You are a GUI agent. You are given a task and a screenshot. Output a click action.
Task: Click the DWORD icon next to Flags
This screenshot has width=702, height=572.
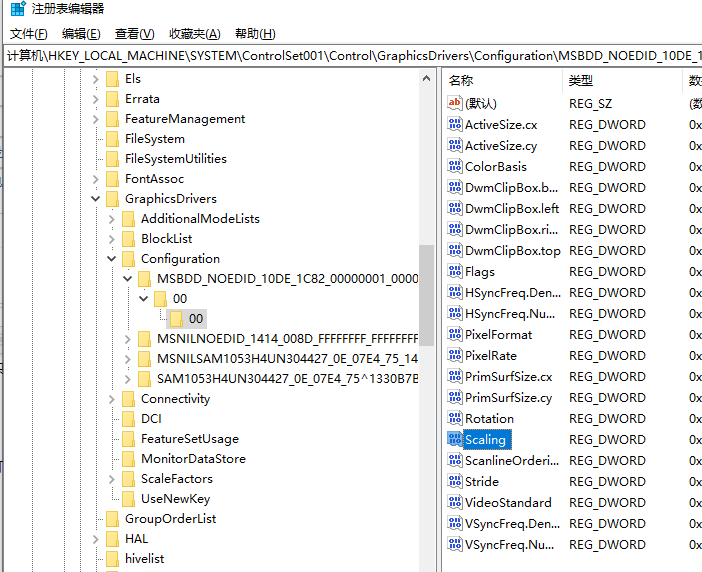pyautogui.click(x=455, y=271)
